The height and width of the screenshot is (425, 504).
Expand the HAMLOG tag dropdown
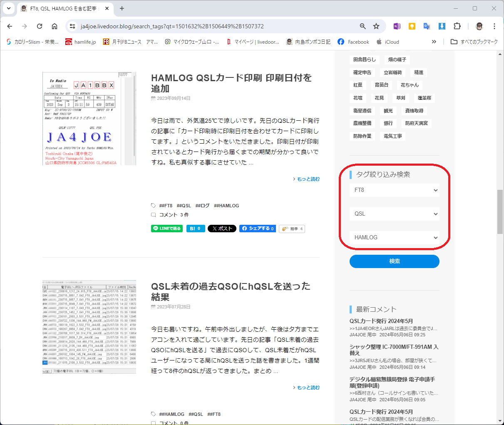click(x=395, y=237)
